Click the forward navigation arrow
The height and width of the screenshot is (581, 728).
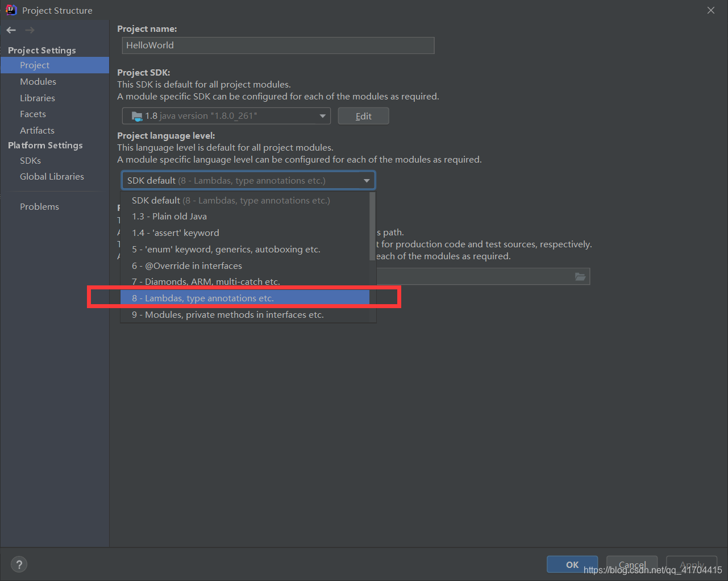pyautogui.click(x=30, y=30)
